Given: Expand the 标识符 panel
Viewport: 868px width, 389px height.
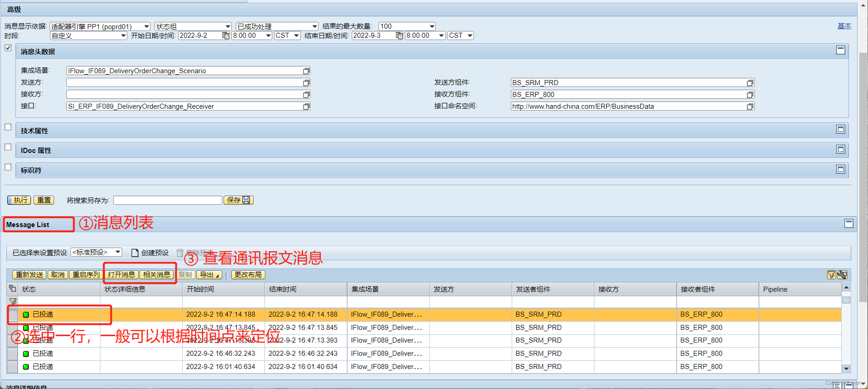Looking at the screenshot, I should [841, 169].
